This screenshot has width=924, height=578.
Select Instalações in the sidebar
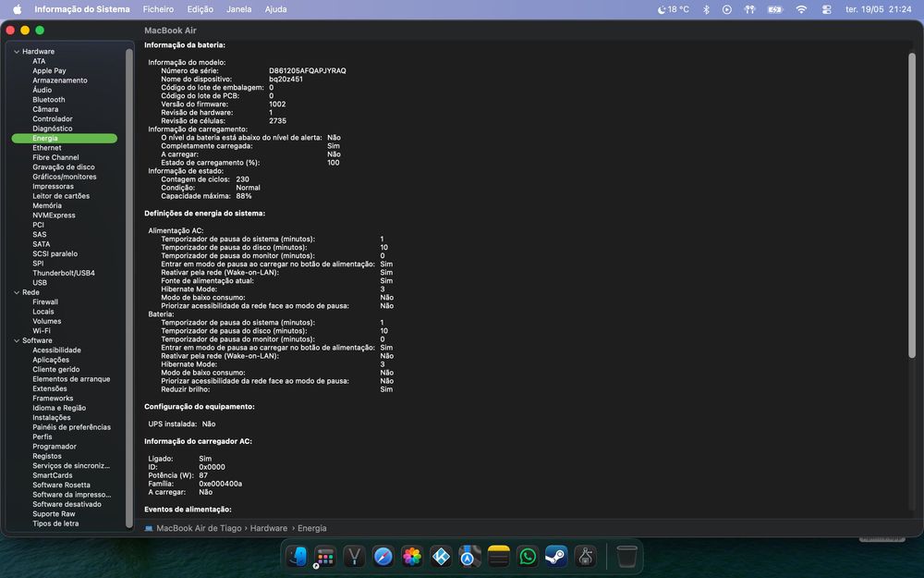(51, 418)
